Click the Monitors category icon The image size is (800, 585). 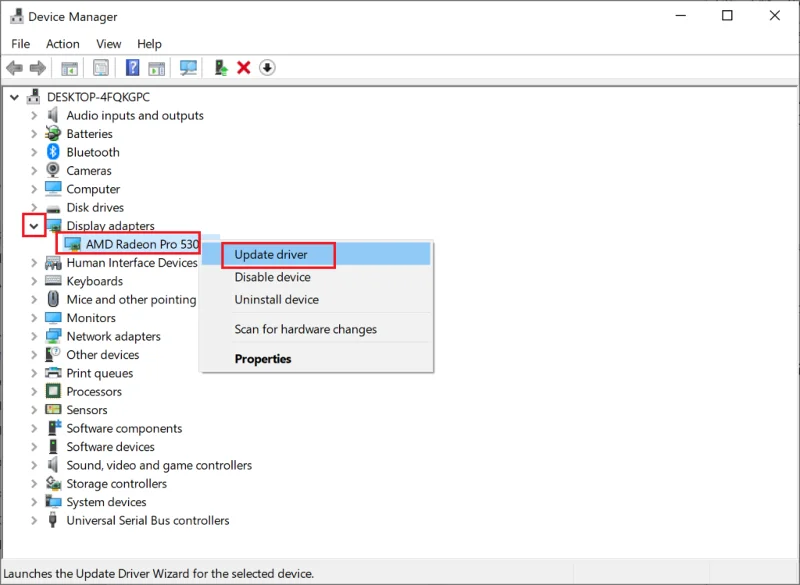(53, 318)
